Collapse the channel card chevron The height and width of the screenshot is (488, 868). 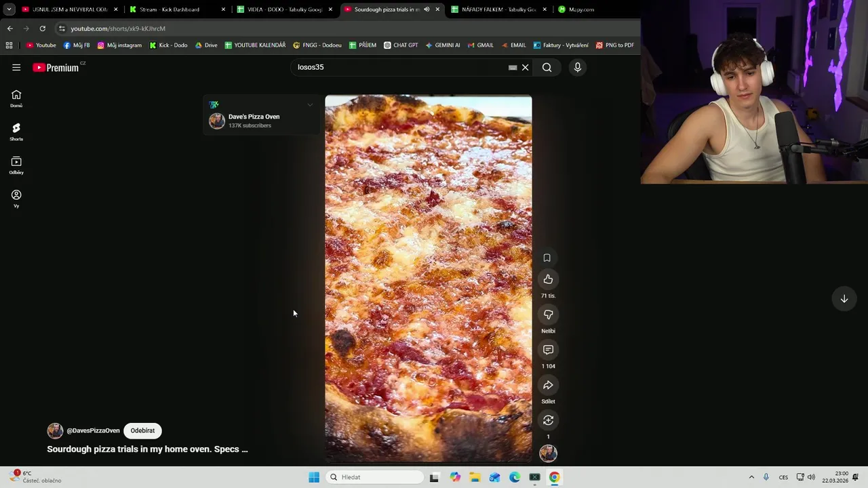point(310,105)
